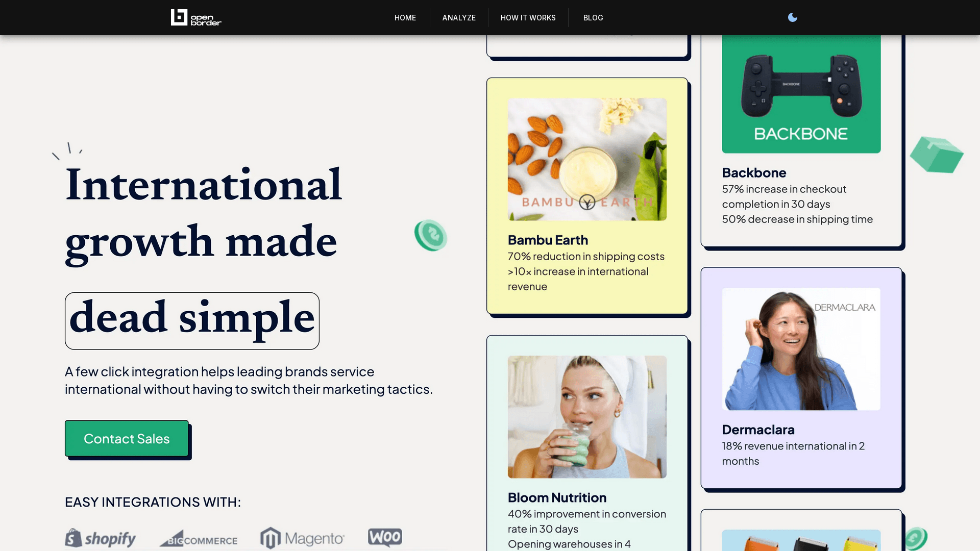The image size is (980, 551).
Task: Open the Home menu item
Action: click(x=405, y=18)
